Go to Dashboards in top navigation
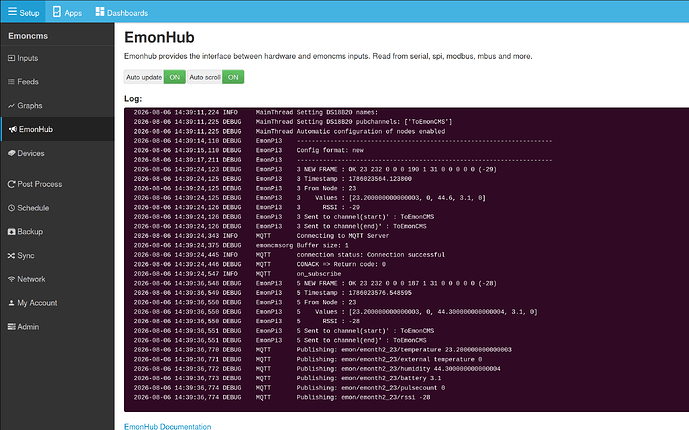This screenshot has height=430, width=689. 127,13
